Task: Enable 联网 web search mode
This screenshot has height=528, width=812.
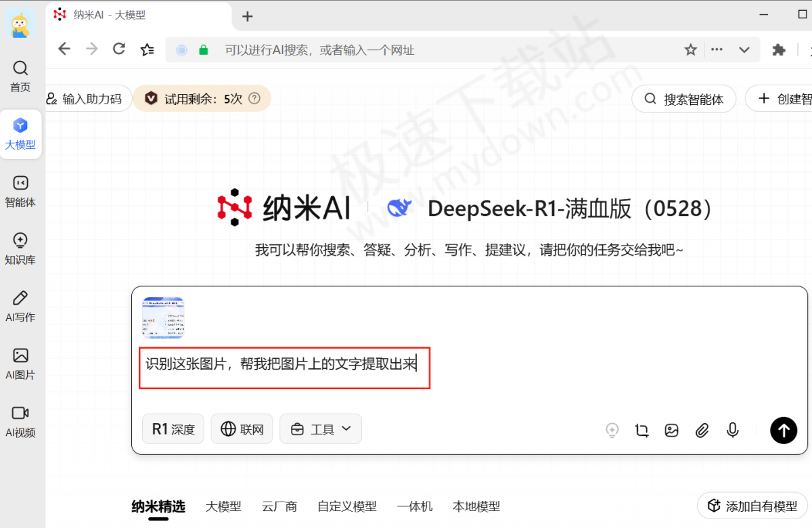Action: [242, 428]
